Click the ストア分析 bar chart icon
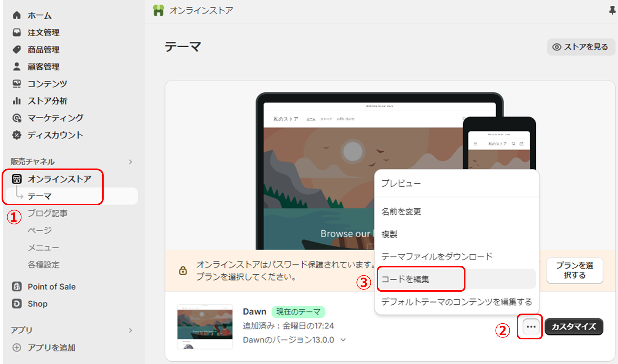 coord(16,101)
